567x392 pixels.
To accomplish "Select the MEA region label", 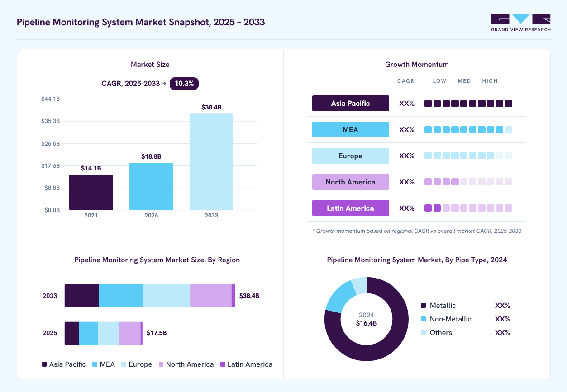I will coord(350,129).
